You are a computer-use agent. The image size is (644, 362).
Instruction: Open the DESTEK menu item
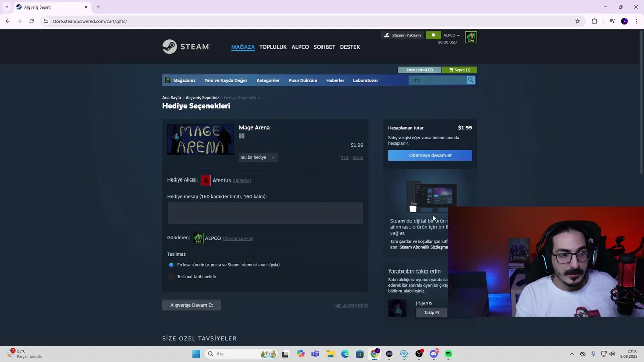(350, 47)
